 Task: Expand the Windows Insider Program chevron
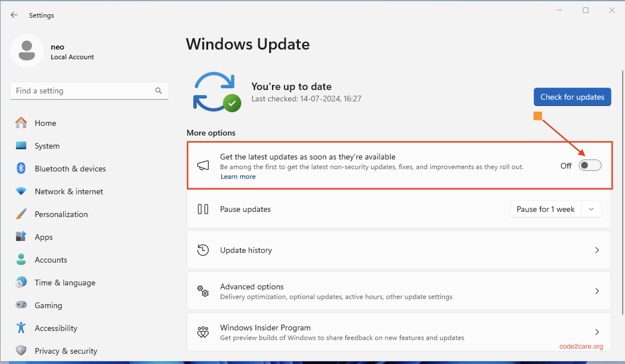[598, 332]
